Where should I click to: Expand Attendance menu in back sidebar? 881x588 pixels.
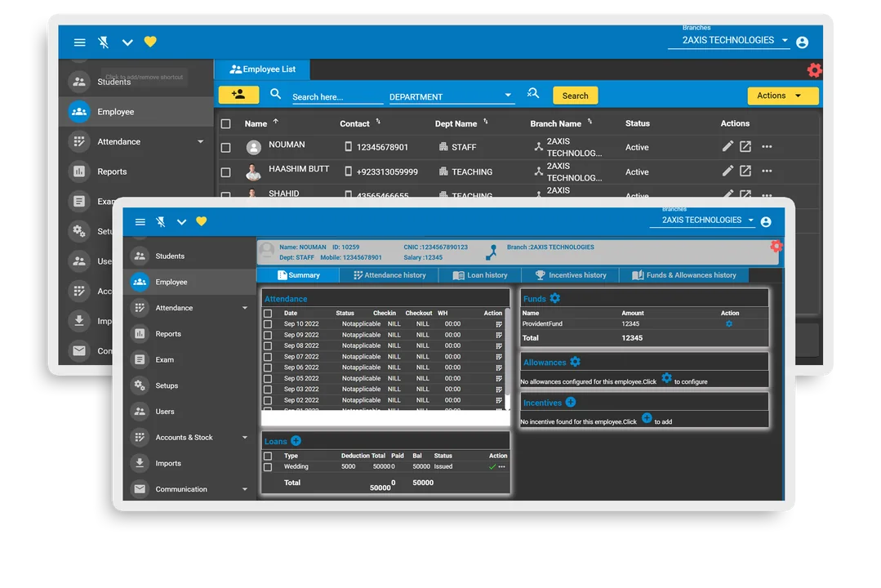point(201,141)
